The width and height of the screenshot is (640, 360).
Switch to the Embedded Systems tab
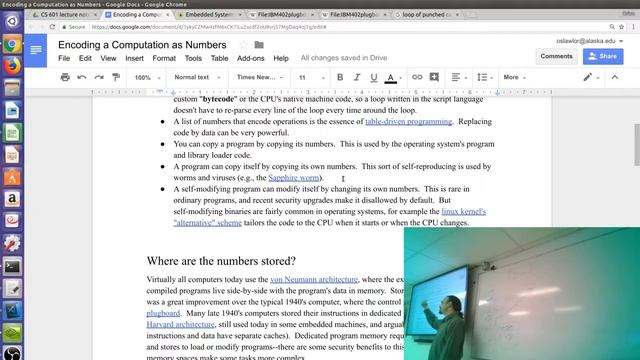(209, 14)
